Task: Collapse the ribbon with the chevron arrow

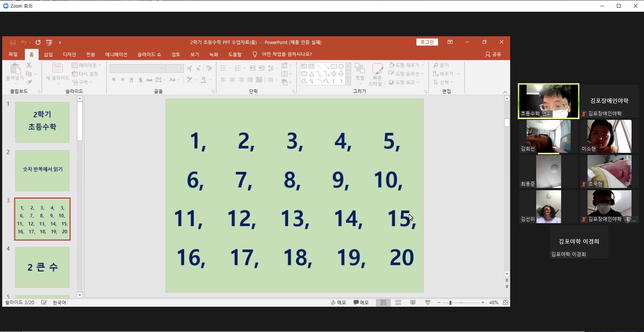Action: coord(505,92)
